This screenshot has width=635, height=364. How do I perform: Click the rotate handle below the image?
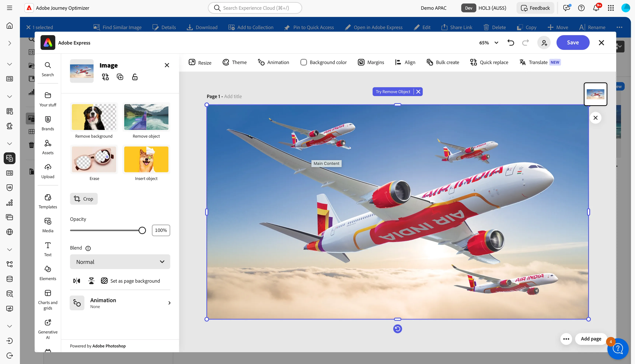(397, 329)
